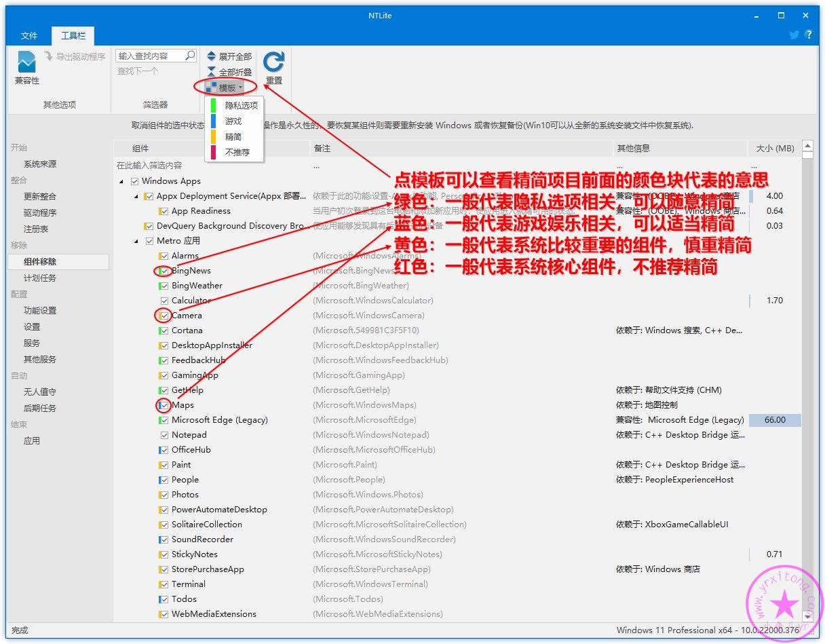Select the PowerAutomateDesktop row

click(x=458, y=510)
